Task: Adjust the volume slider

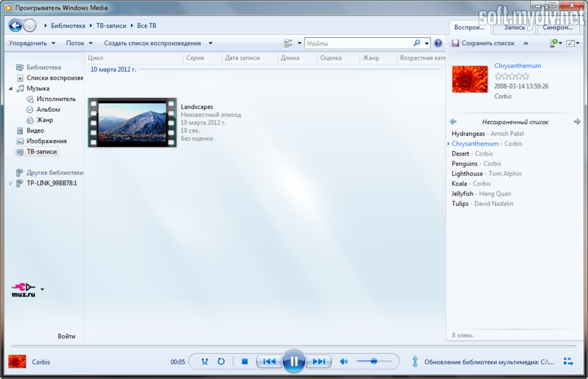Action: (x=374, y=361)
